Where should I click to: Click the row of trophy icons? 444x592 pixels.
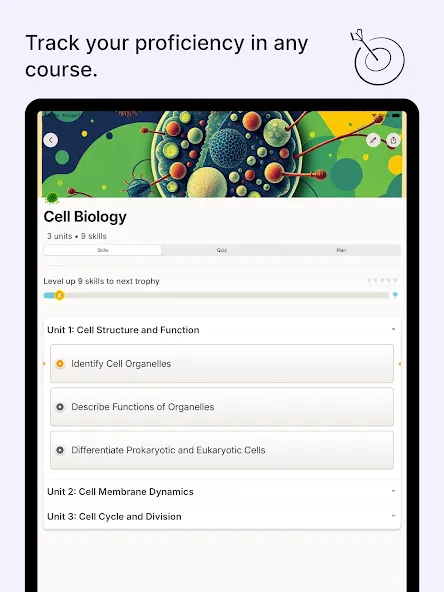pos(382,281)
